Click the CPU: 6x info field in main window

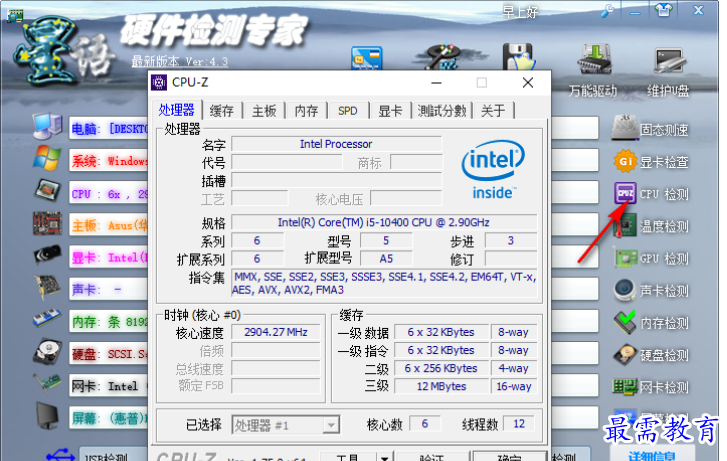click(x=109, y=194)
